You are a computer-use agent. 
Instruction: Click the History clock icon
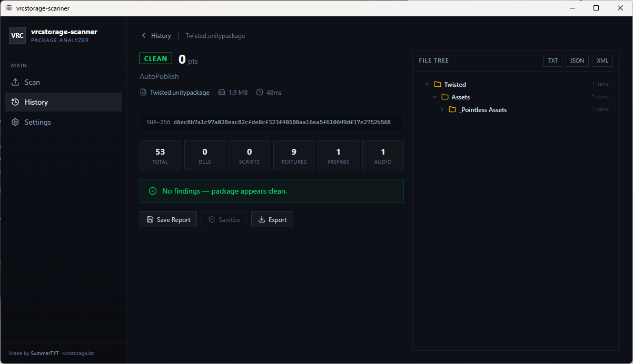tap(15, 102)
